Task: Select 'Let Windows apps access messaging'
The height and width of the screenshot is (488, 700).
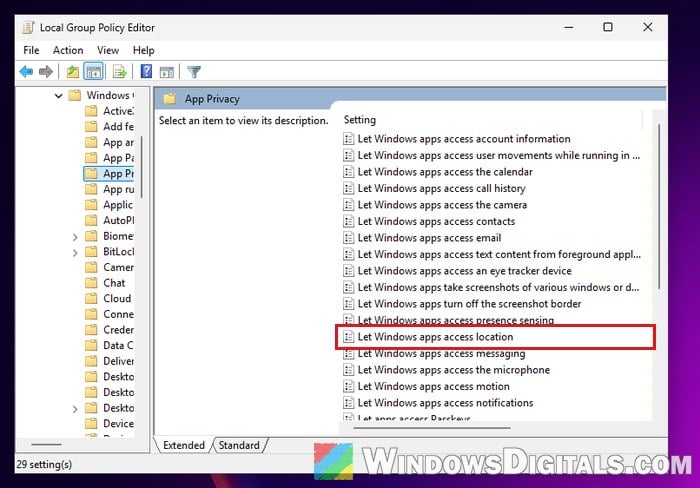Action: pos(434,354)
